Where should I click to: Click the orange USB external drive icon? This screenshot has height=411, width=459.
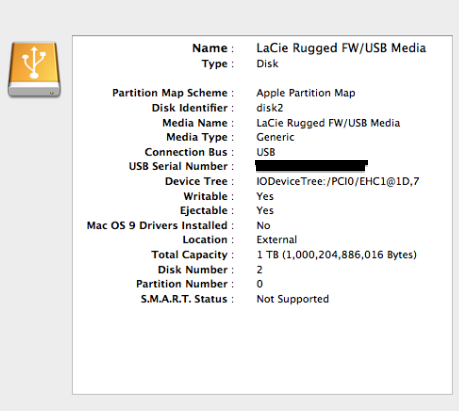34,69
